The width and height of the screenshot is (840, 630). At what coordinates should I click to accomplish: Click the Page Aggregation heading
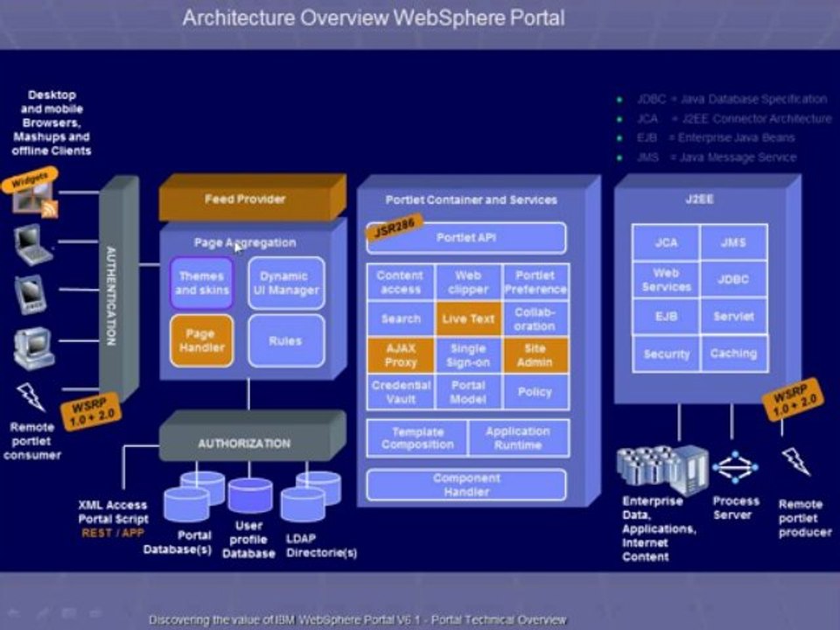[x=245, y=242]
